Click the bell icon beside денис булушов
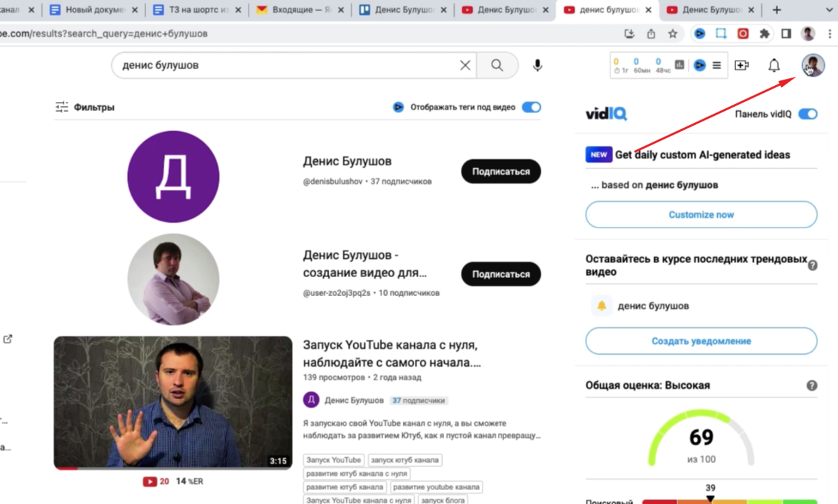The image size is (838, 504). (601, 306)
